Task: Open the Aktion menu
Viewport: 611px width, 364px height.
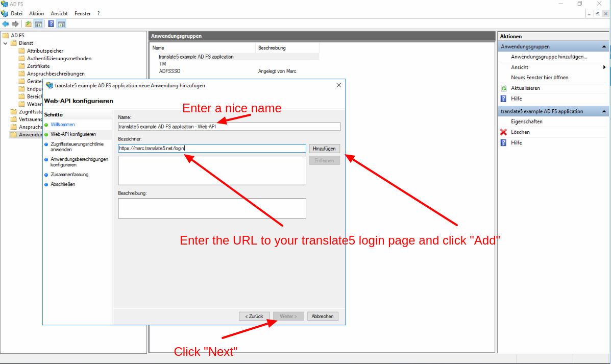Action: [37, 14]
